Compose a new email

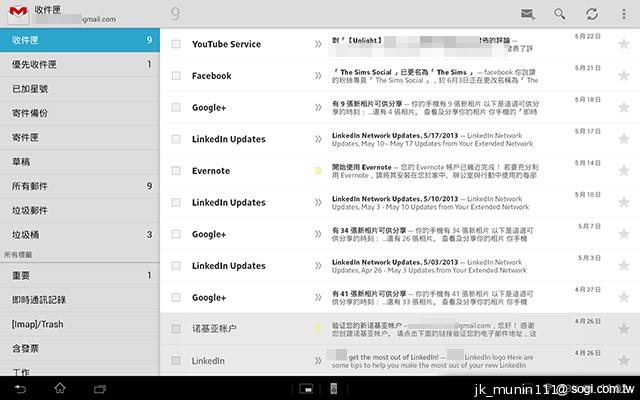[528, 14]
